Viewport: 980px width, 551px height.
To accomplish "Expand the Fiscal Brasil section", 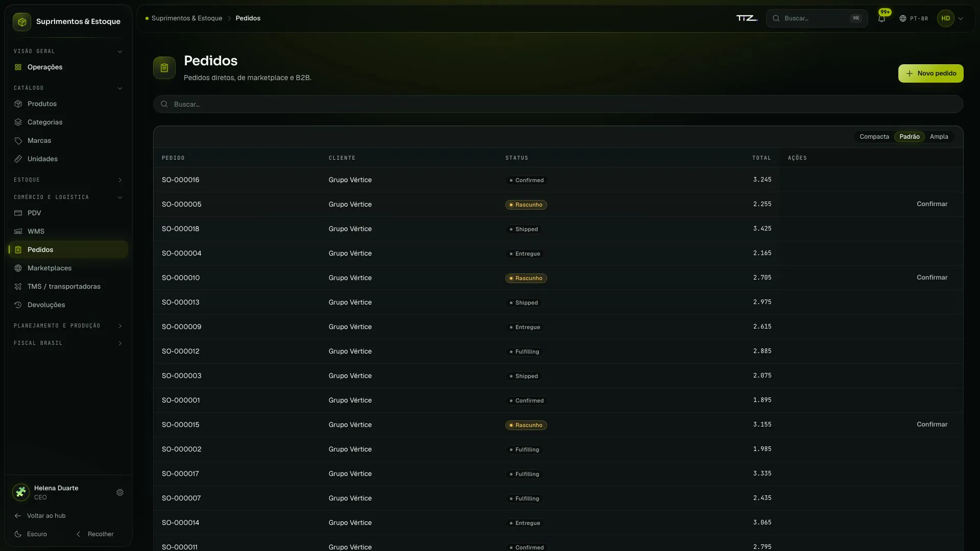I will 67,343.
